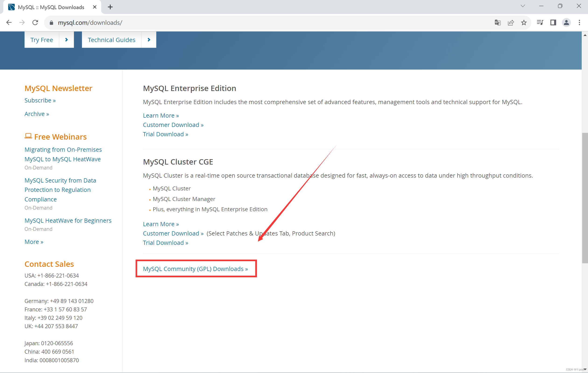Screen dimensions: 588x373
Task: Click the Try Free button expander arrow
Action: click(66, 39)
